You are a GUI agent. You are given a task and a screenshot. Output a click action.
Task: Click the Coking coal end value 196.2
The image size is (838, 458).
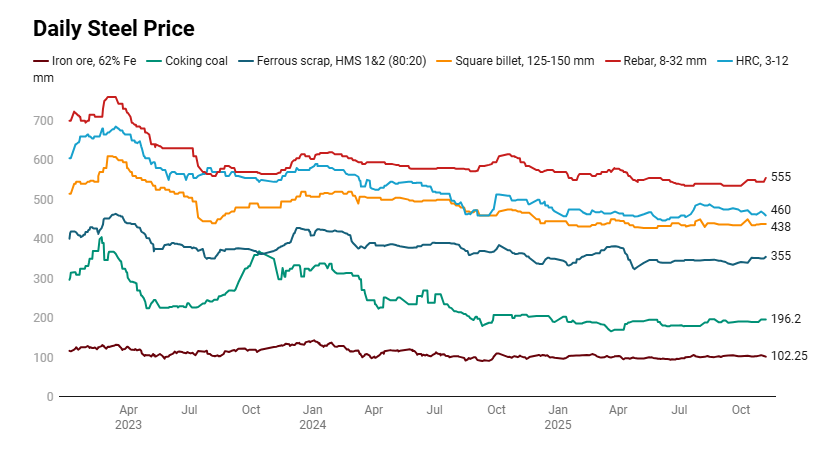coord(786,319)
